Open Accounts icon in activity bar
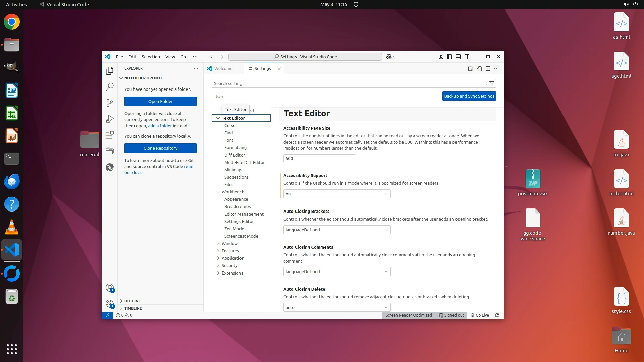This screenshot has height=362, width=644. click(x=110, y=288)
